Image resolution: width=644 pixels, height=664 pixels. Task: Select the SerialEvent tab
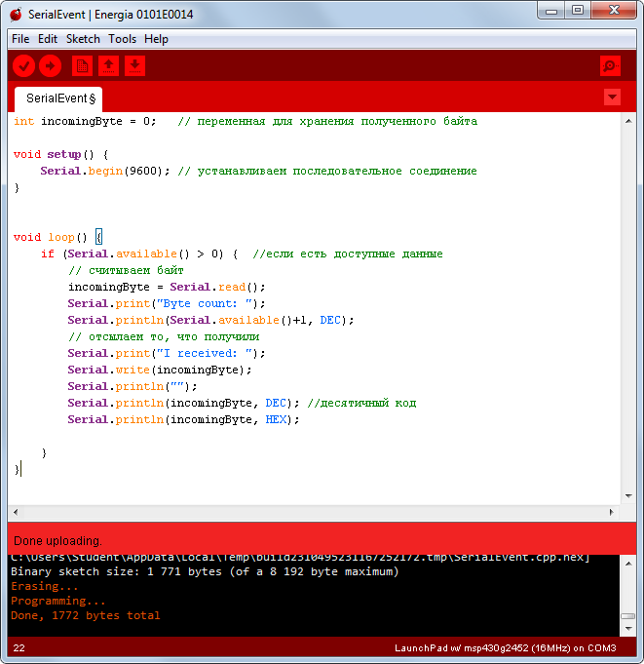point(58,99)
